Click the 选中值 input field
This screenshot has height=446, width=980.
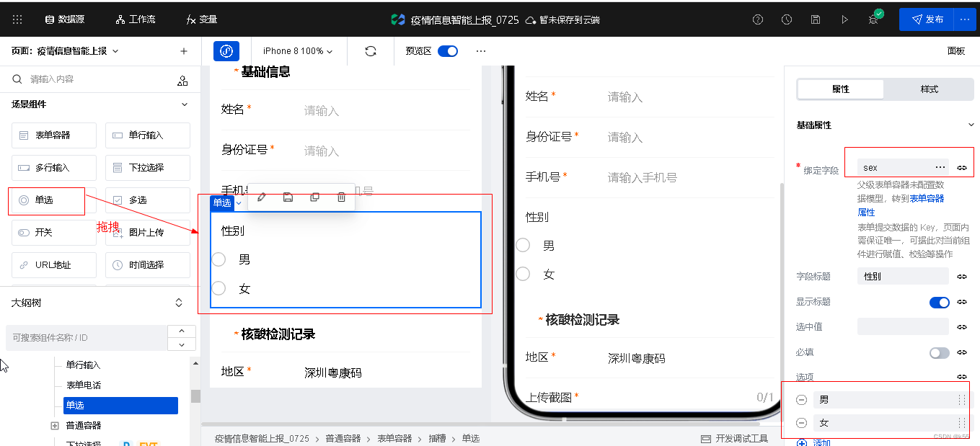click(x=903, y=326)
